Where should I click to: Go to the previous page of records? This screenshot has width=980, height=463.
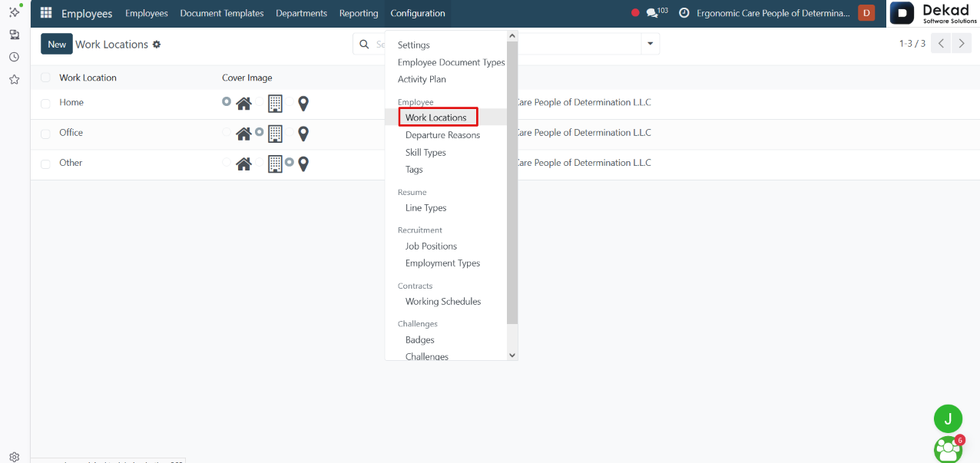pos(941,44)
